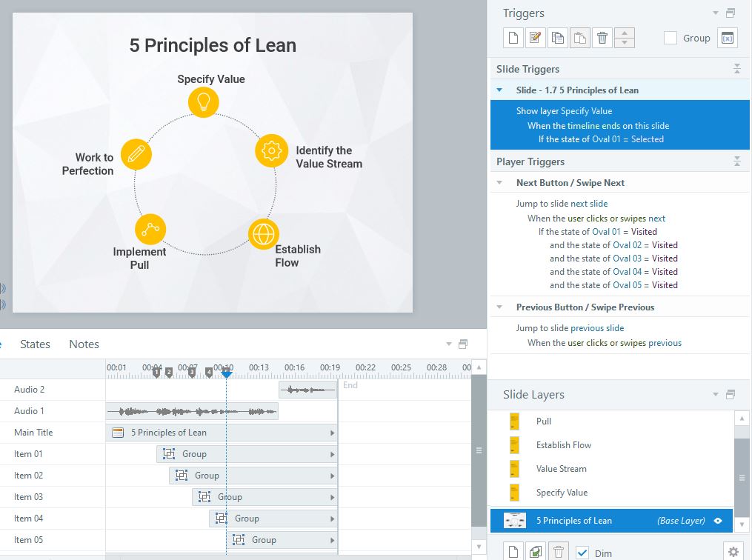The height and width of the screenshot is (560, 752).
Task: Click Item 02 Group icon in timeline
Action: 182,475
